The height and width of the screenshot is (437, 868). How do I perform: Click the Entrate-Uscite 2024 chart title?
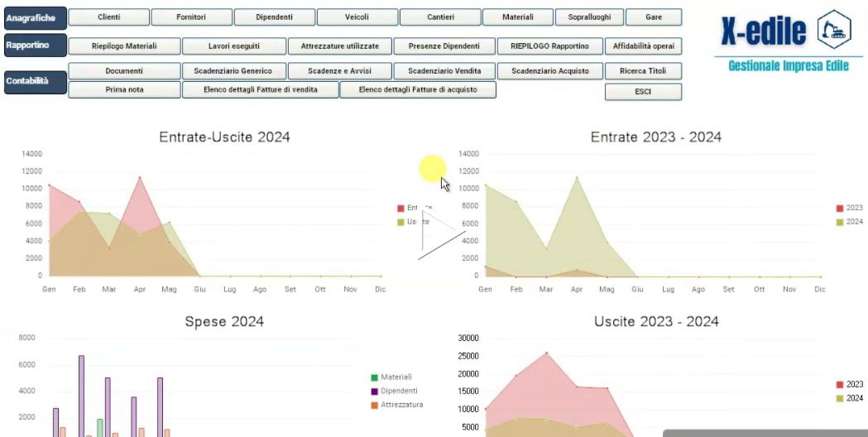225,137
